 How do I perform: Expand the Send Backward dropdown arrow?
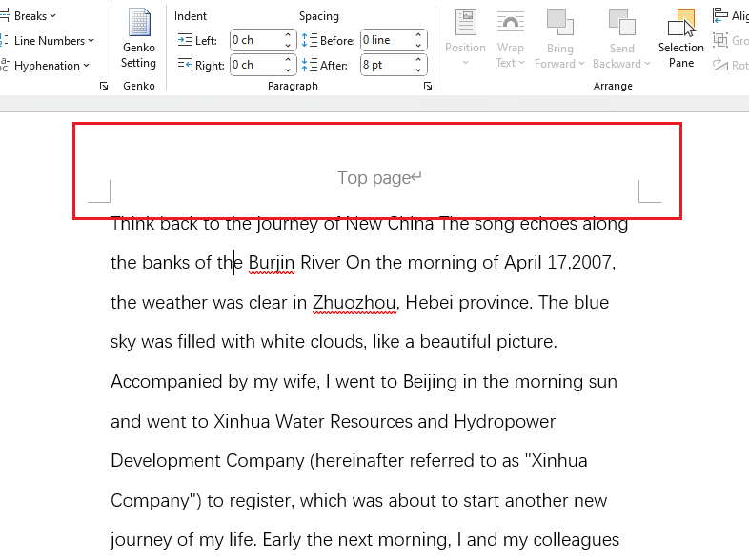(647, 64)
